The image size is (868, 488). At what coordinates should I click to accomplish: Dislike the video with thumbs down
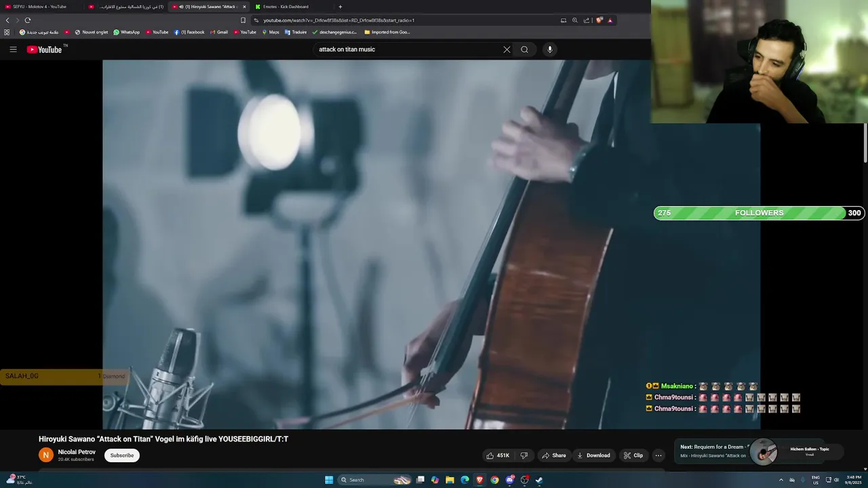click(524, 455)
